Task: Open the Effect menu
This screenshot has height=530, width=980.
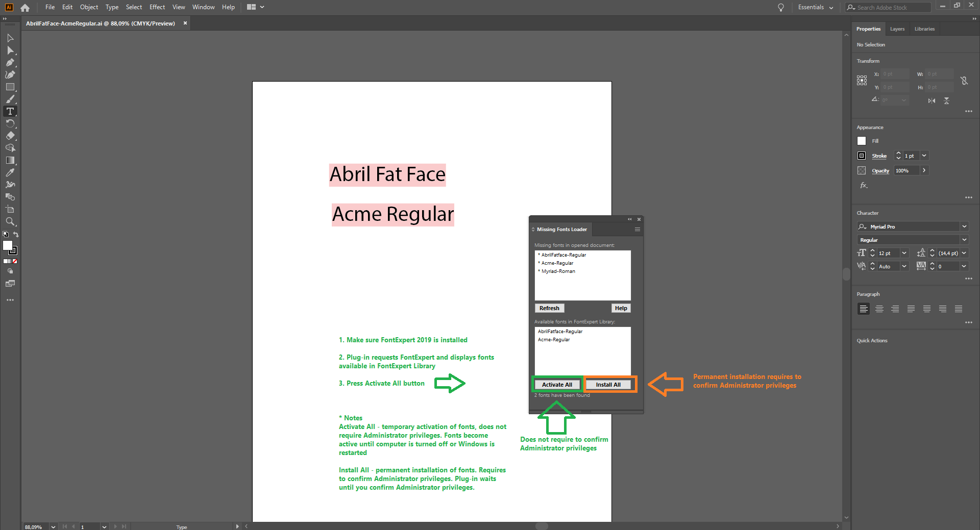Action: coord(157,7)
